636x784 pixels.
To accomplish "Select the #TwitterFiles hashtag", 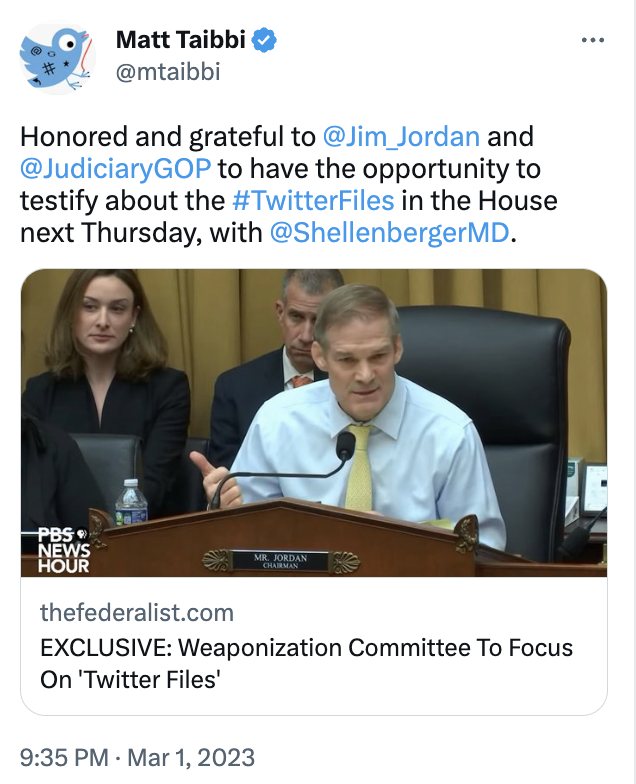I will [x=312, y=201].
